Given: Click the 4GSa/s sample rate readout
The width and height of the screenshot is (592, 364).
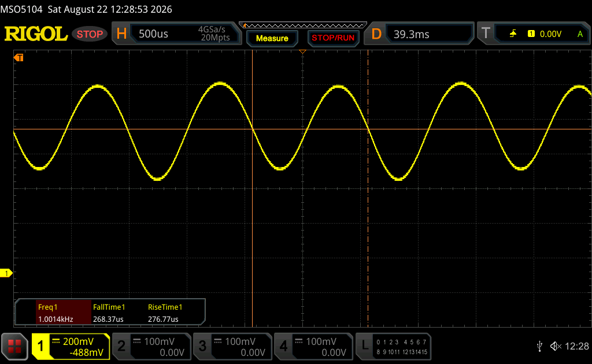Looking at the screenshot, I should point(212,29).
